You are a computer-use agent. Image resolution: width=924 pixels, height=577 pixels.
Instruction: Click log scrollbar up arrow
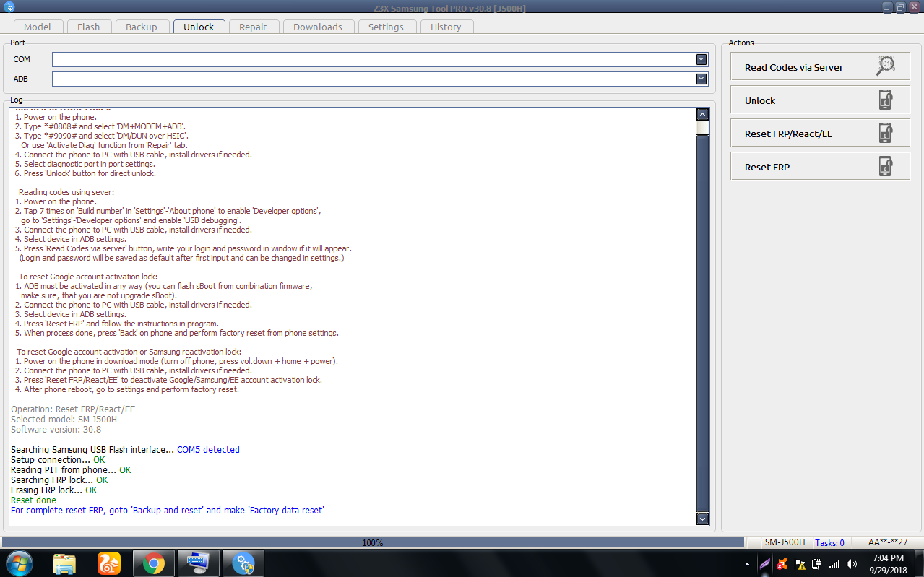point(702,114)
